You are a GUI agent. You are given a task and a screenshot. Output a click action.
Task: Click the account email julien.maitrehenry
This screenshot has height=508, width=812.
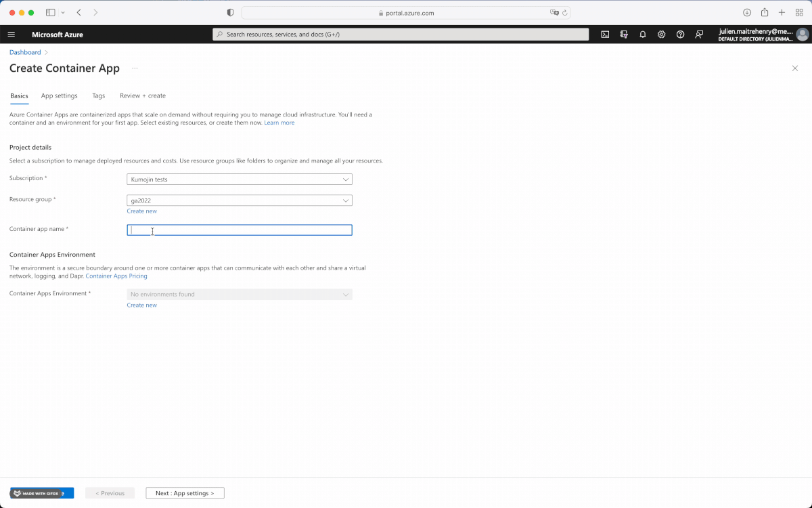point(755,31)
